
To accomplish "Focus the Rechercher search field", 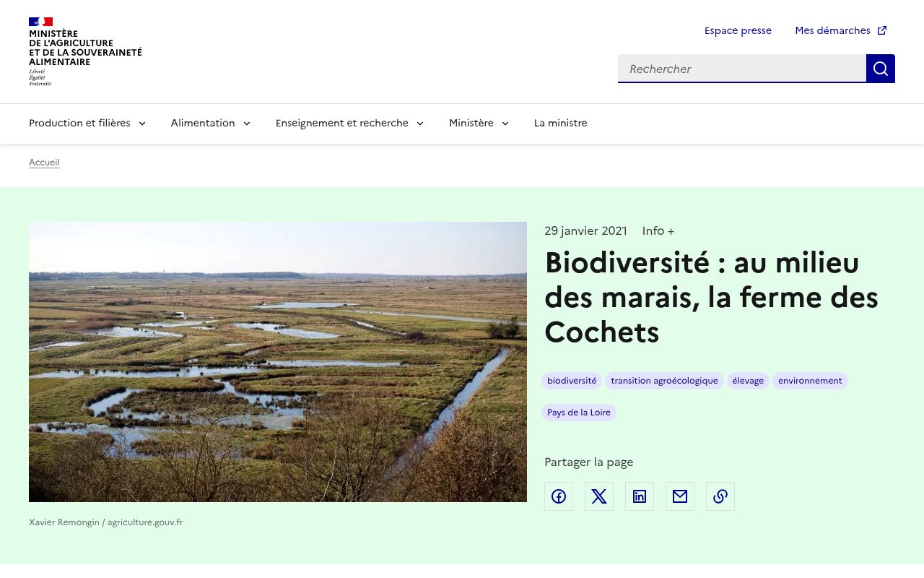I will tap(742, 69).
